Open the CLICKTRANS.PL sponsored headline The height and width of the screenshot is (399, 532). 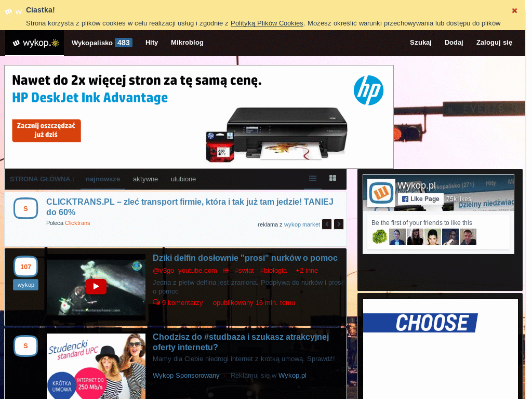(190, 207)
